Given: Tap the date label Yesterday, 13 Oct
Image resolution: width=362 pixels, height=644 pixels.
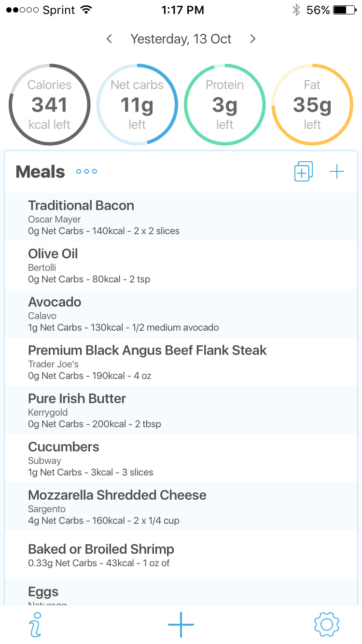Looking at the screenshot, I should click(181, 39).
